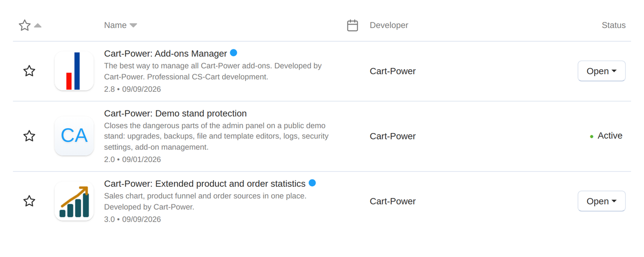Image resolution: width=644 pixels, height=257 pixels.
Task: Click Active status of Demo stand protection
Action: 606,136
